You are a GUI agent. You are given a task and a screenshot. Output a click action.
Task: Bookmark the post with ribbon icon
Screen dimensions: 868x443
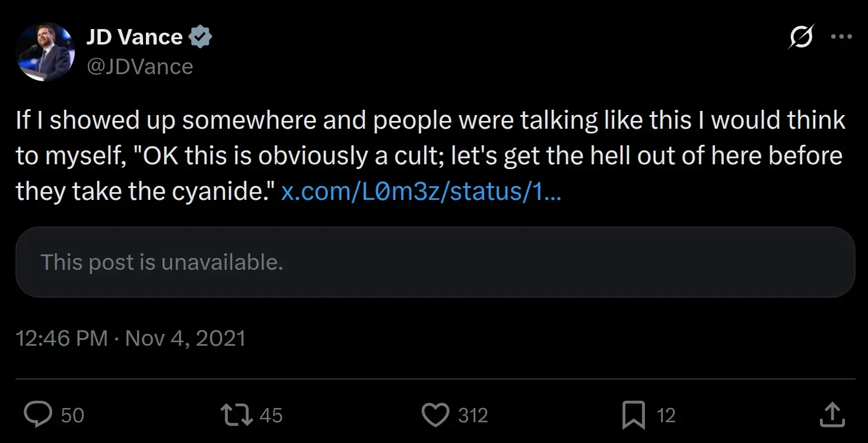pos(633,415)
